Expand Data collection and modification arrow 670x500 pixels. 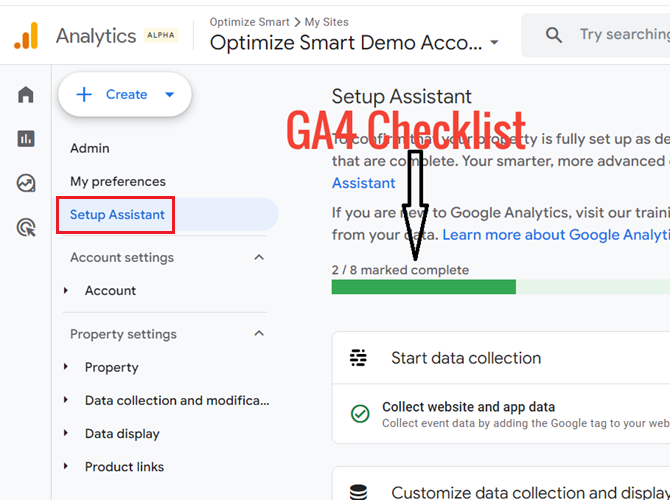point(66,400)
